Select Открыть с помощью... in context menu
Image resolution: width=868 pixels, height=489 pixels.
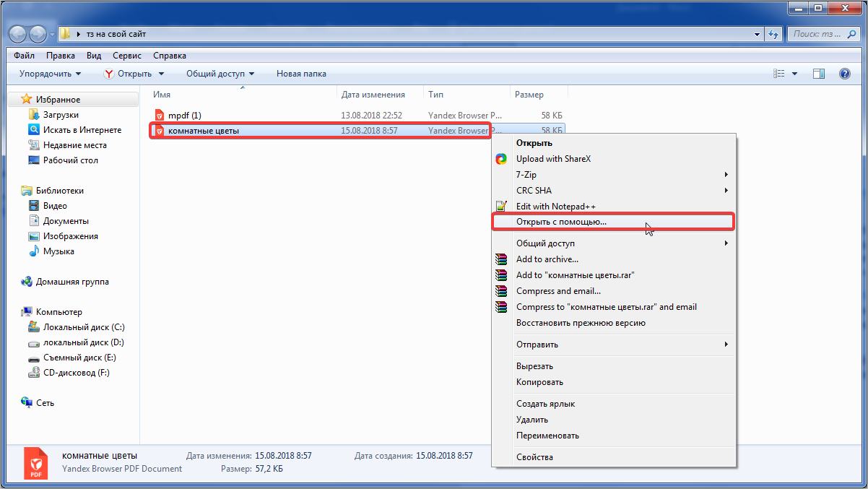pos(561,222)
